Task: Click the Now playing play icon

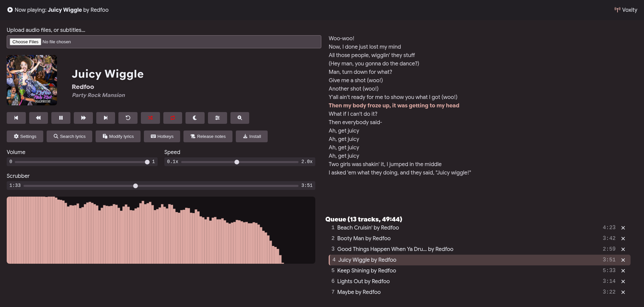Action: [x=10, y=10]
